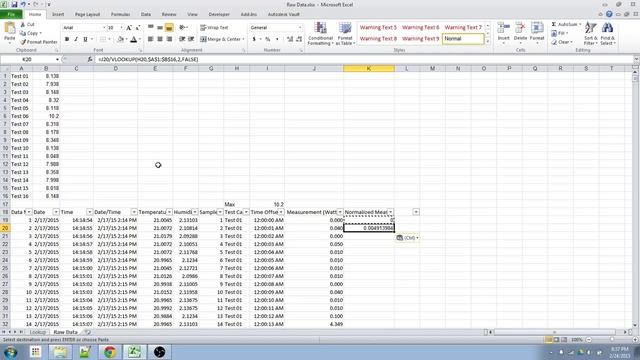
Task: Switch to the Developer tab
Action: pyautogui.click(x=219, y=14)
